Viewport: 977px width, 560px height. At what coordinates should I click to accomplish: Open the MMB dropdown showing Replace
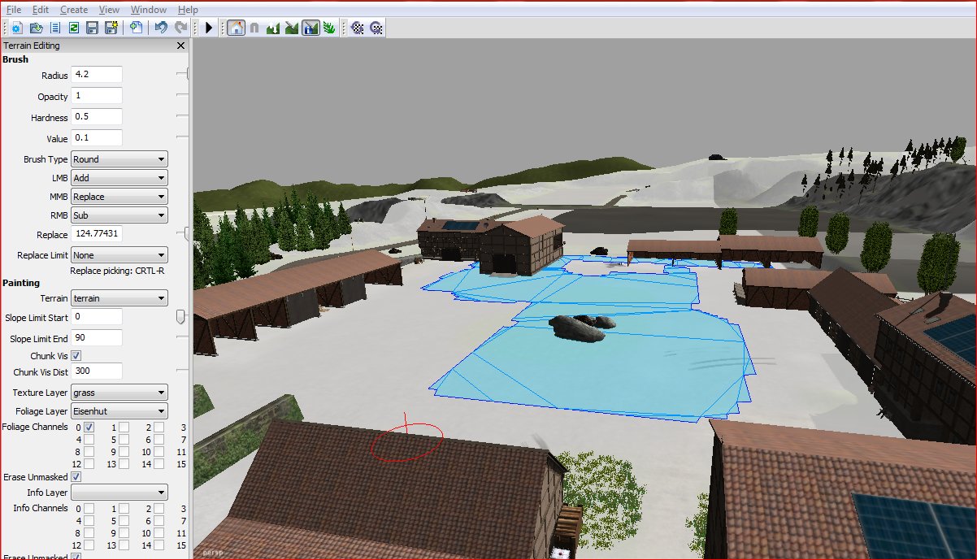click(119, 197)
